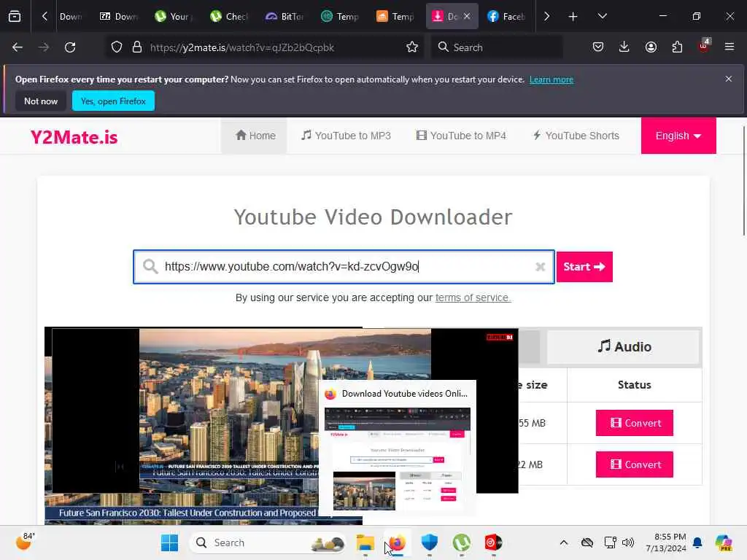Open the volume speaker icon
The image size is (747, 560).
point(628,542)
